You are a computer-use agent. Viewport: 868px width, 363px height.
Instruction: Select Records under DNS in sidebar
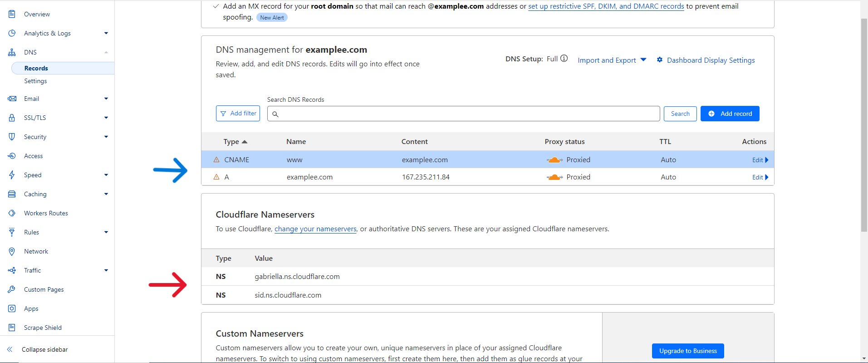click(x=63, y=68)
